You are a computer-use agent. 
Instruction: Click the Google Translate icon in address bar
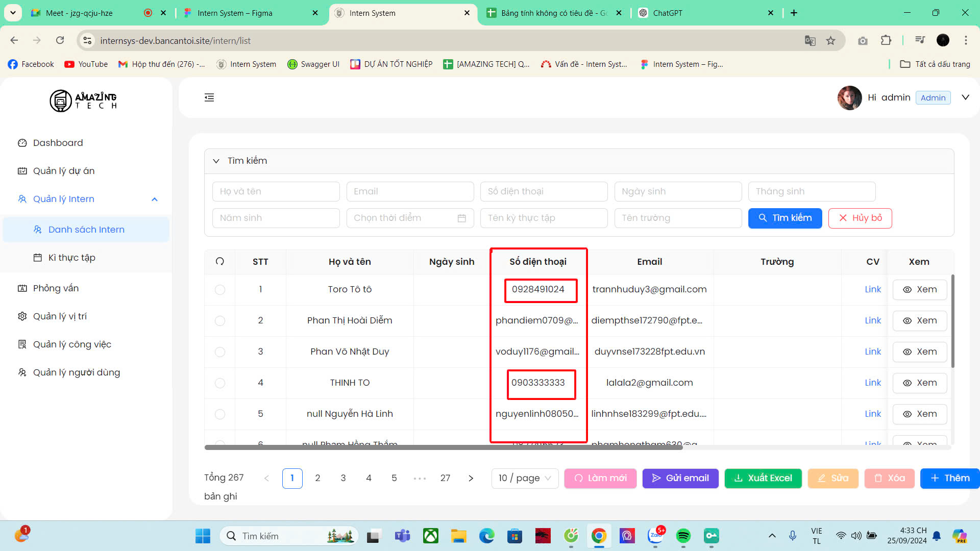[810, 41]
